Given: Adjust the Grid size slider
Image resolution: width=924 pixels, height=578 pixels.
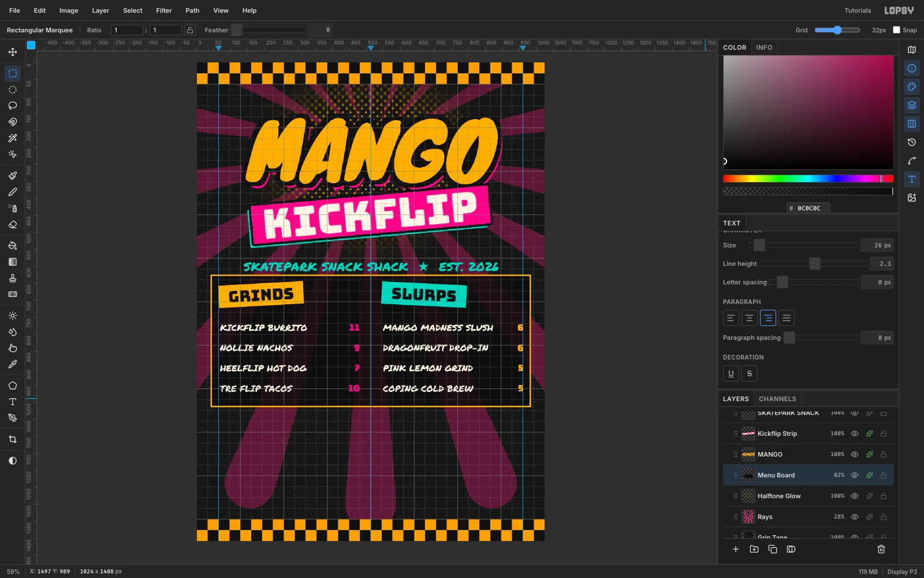Looking at the screenshot, I should 837,30.
